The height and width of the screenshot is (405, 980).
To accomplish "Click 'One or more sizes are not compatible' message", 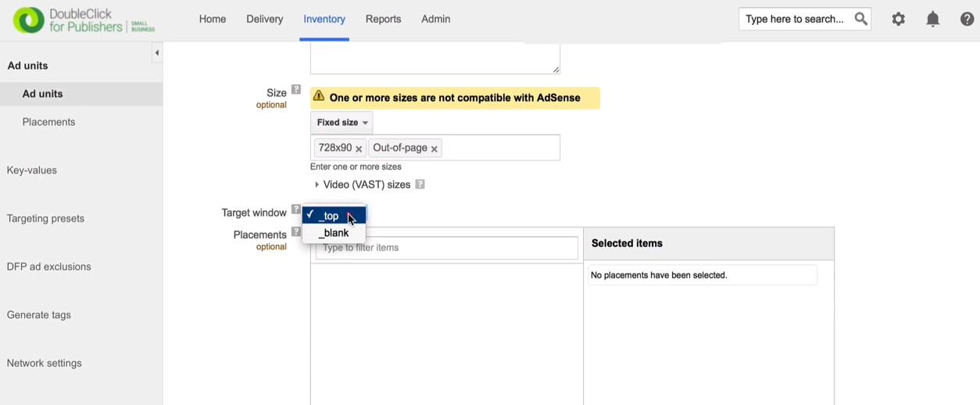I will pos(455,98).
